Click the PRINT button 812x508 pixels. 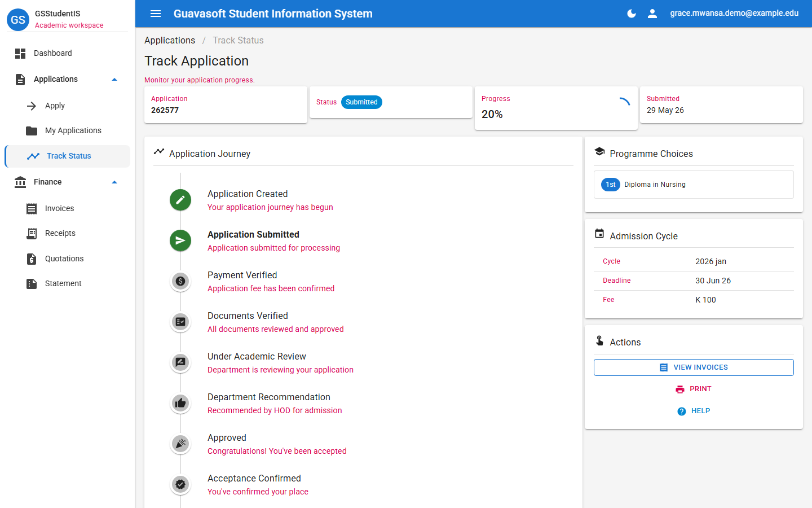[694, 389]
